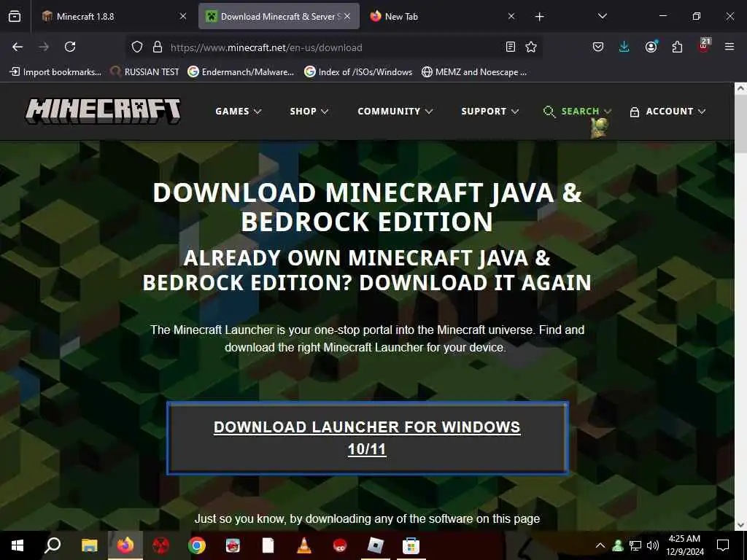This screenshot has width=747, height=560.
Task: Open the Firefox hamburger application menu
Action: pos(729,47)
